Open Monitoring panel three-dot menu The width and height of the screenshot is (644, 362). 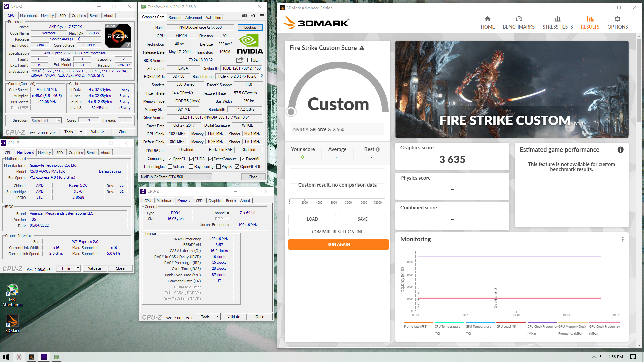coord(623,239)
